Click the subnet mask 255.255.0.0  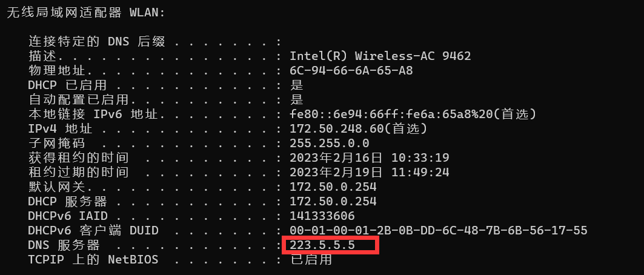330,143
